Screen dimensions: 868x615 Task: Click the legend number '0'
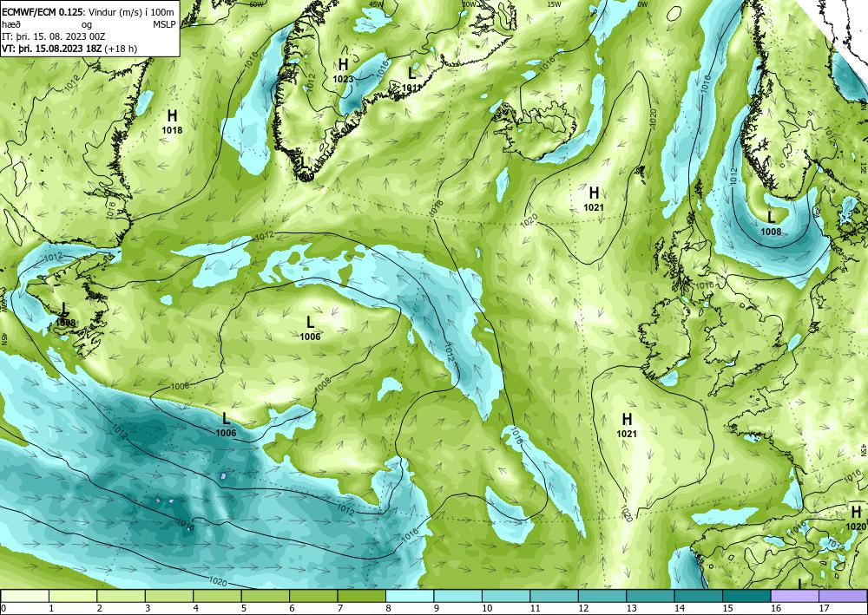point(3,608)
